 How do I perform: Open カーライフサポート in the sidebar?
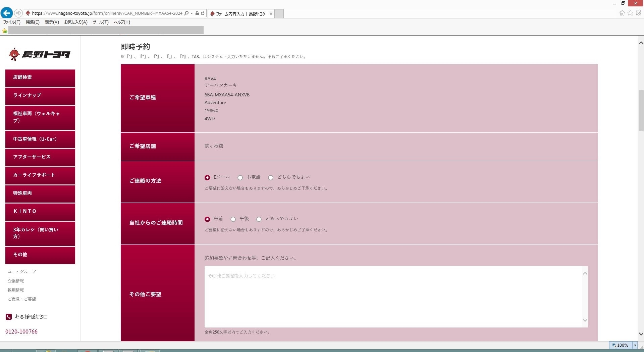(x=40, y=176)
